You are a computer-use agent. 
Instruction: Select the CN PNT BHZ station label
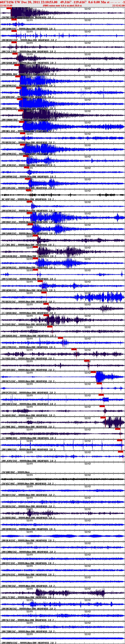click(8, 17)
